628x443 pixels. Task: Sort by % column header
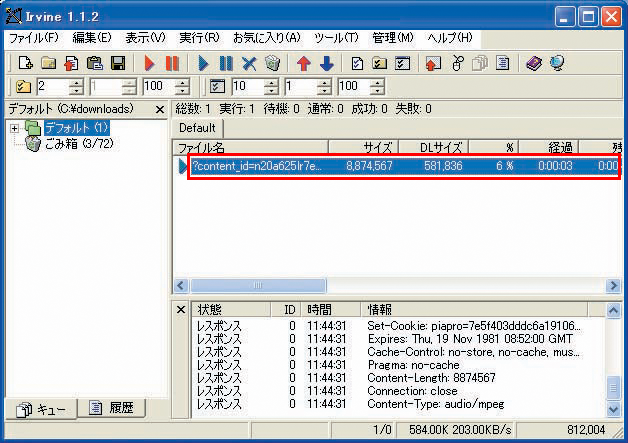point(494,147)
